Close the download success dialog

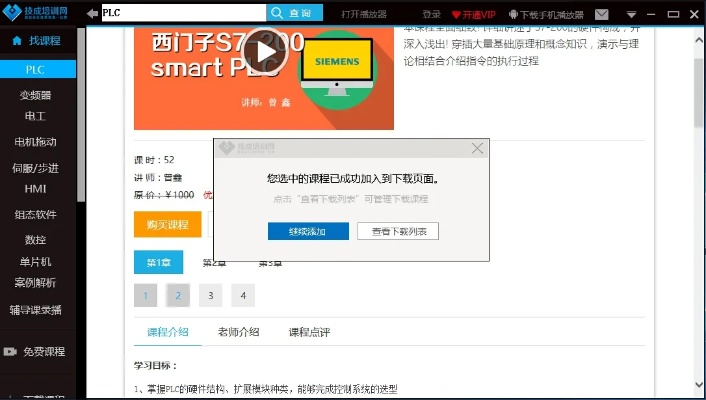click(x=477, y=148)
